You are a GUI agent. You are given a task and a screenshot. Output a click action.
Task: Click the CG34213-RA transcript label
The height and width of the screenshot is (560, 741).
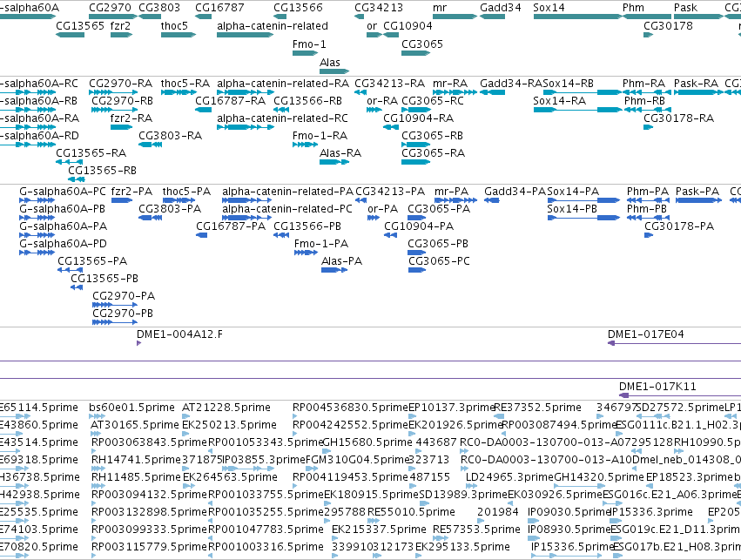(389, 84)
